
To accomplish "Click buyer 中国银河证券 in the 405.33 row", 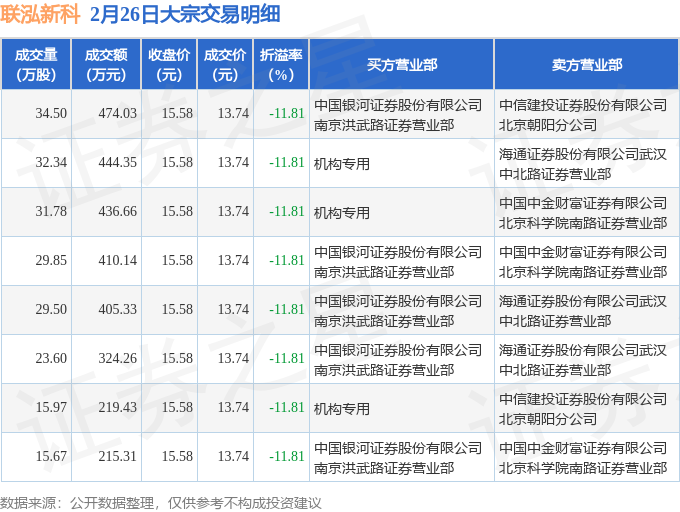I will (x=398, y=311).
